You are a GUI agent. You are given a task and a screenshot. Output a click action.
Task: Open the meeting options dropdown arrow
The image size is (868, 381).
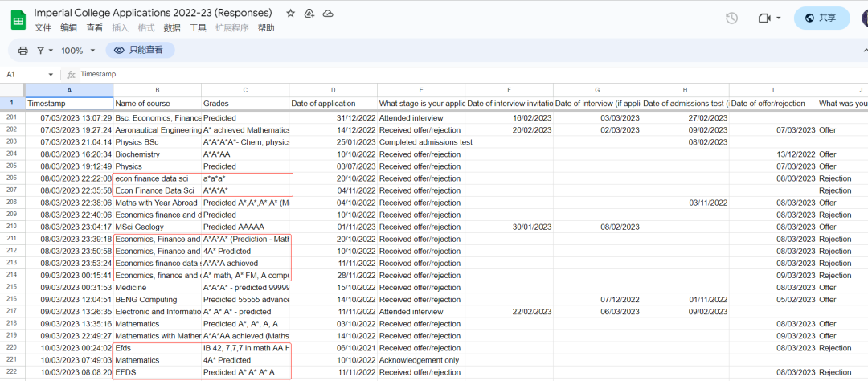(x=778, y=18)
